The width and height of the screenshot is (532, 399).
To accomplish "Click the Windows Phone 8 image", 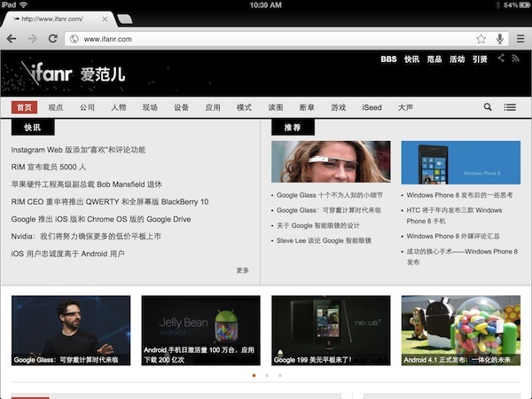I will (x=460, y=162).
